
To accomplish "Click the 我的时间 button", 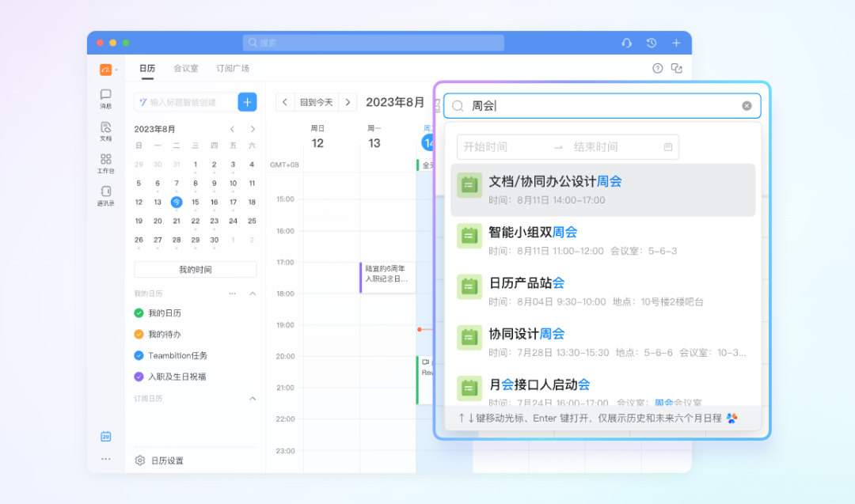I will tap(195, 270).
